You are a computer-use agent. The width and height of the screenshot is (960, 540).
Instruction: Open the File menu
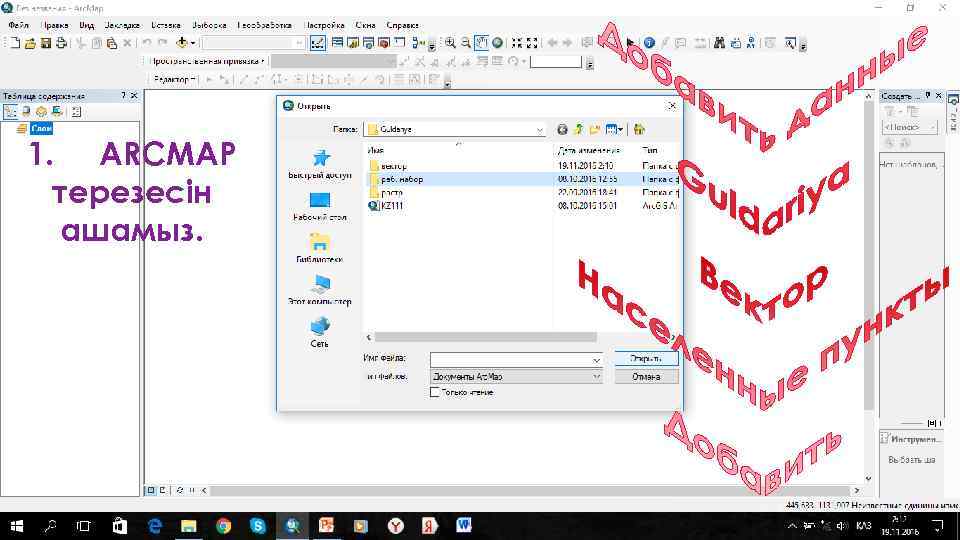pyautogui.click(x=19, y=25)
